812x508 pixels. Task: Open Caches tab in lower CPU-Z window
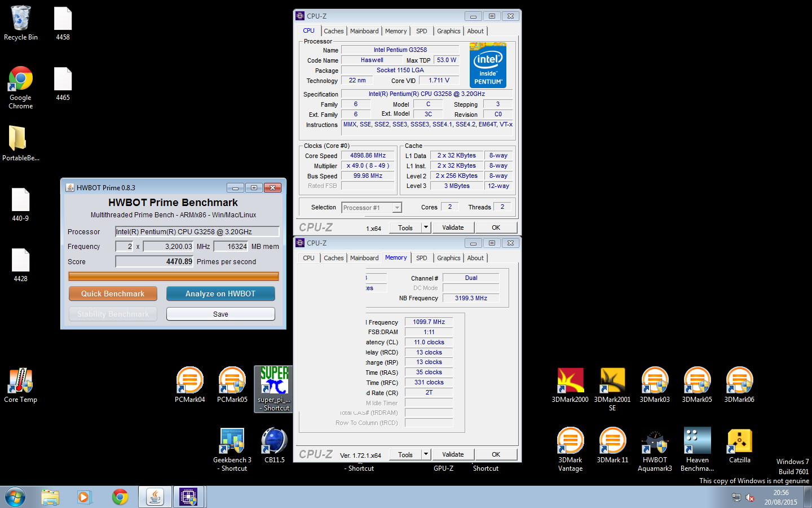(x=333, y=258)
